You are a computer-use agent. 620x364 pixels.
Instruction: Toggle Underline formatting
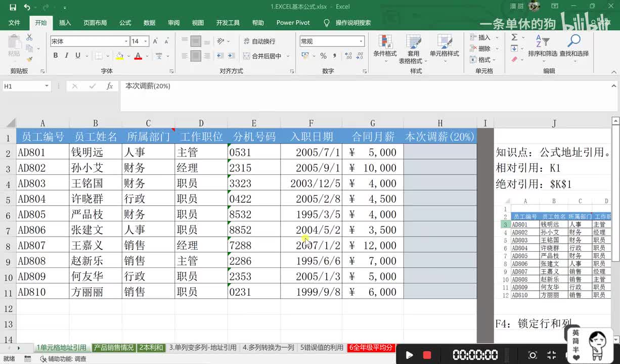tap(78, 56)
